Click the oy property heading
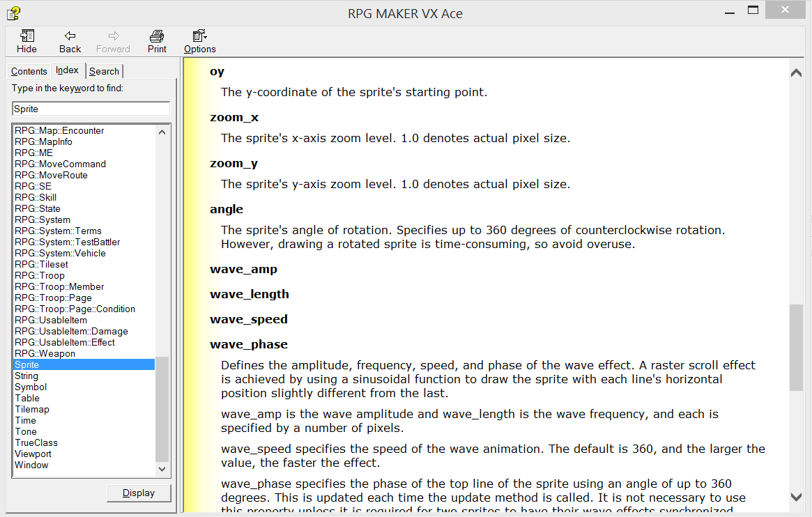The height and width of the screenshot is (517, 812). point(217,72)
